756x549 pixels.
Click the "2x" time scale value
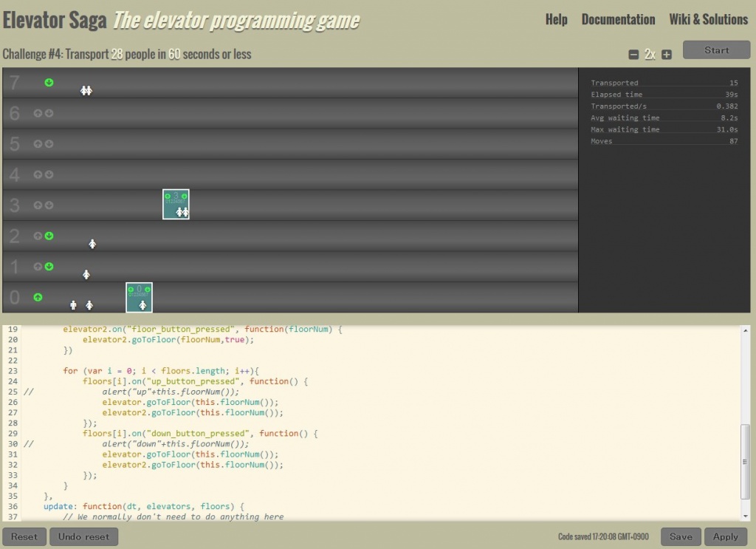coord(650,55)
